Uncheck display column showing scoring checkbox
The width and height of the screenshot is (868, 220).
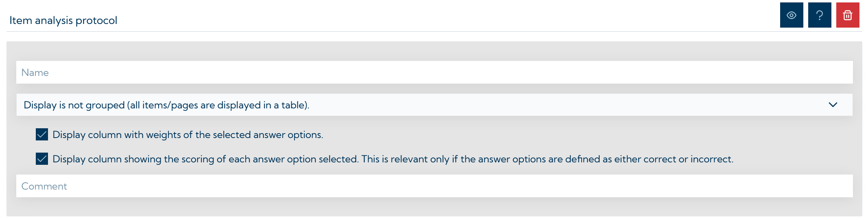(x=42, y=159)
